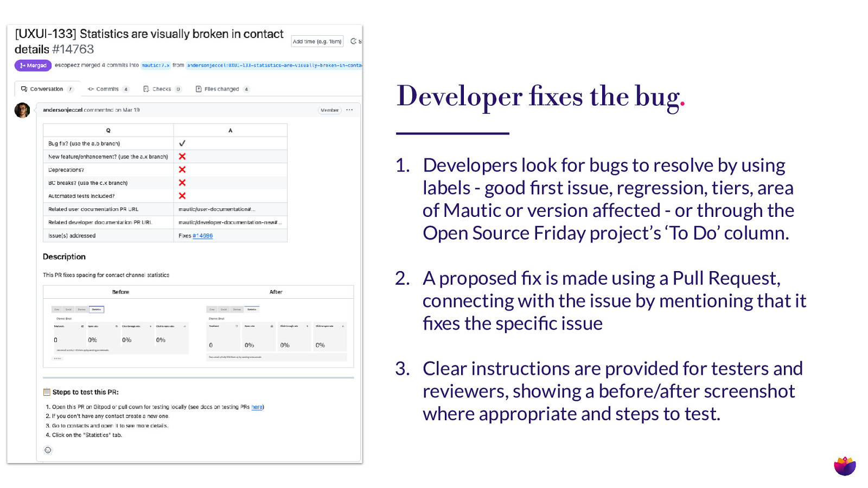Click the PR number #14763
Screen dimensions: 868x488
(x=73, y=49)
